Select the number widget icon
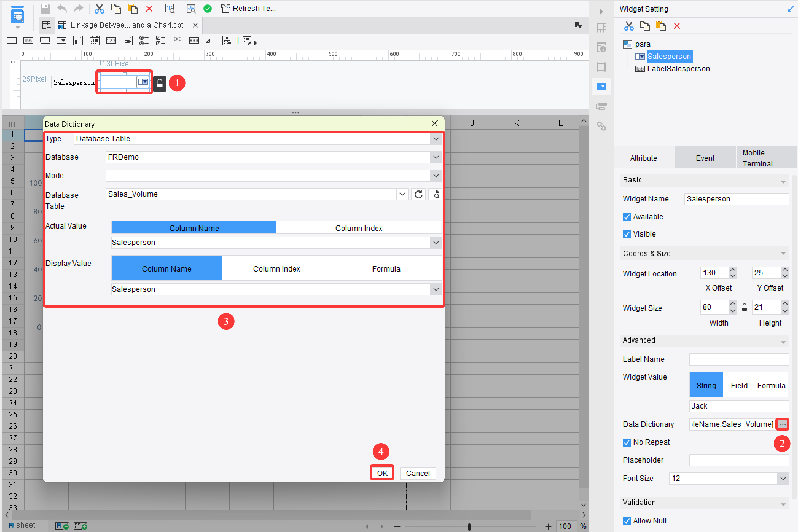Viewport: 798px width, 532px height. coord(111,40)
